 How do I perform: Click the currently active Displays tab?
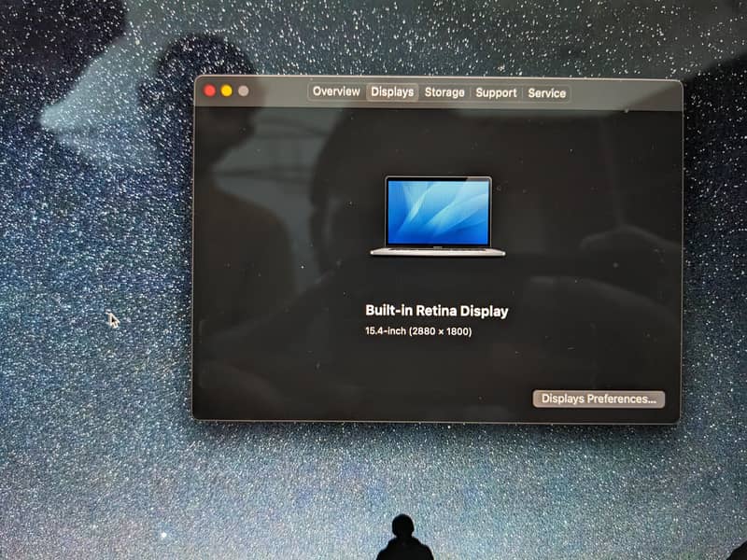point(391,92)
